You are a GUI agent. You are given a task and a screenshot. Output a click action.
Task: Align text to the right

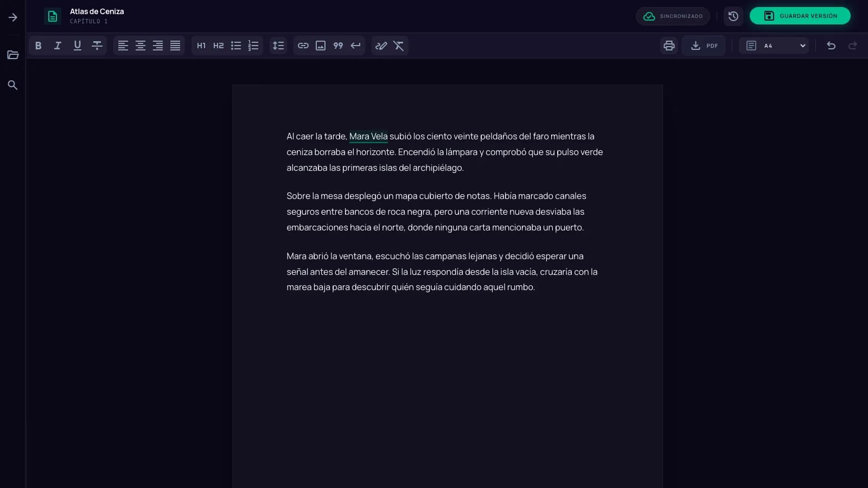[158, 46]
